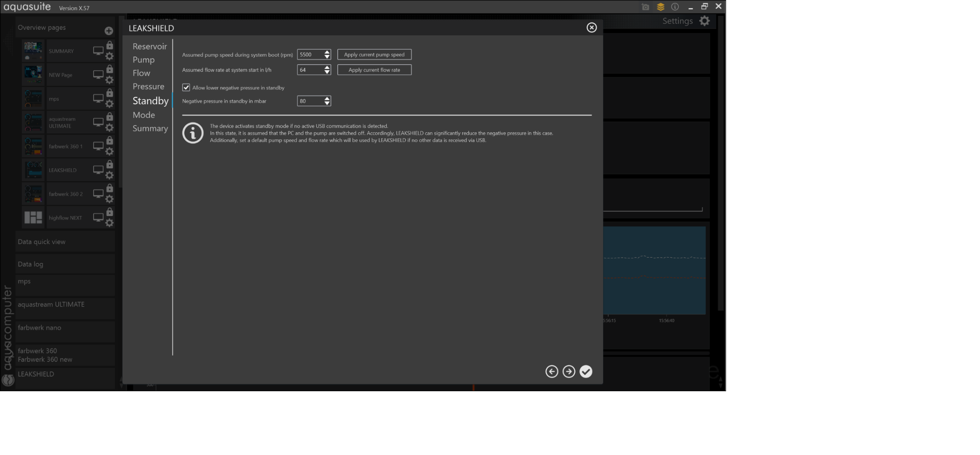Click Apply current flow rate button
The width and height of the screenshot is (980, 455).
tap(374, 70)
